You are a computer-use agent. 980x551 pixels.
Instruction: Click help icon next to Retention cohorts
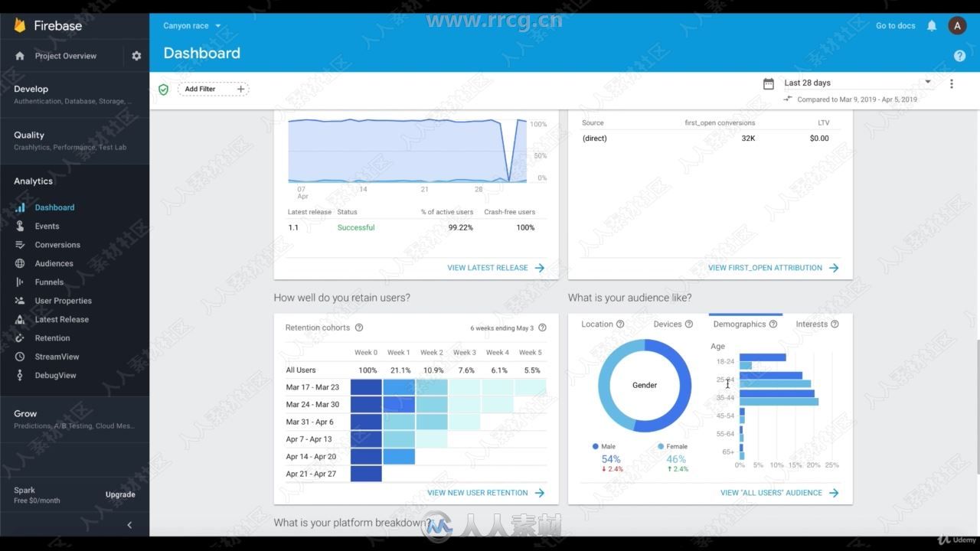[359, 328]
